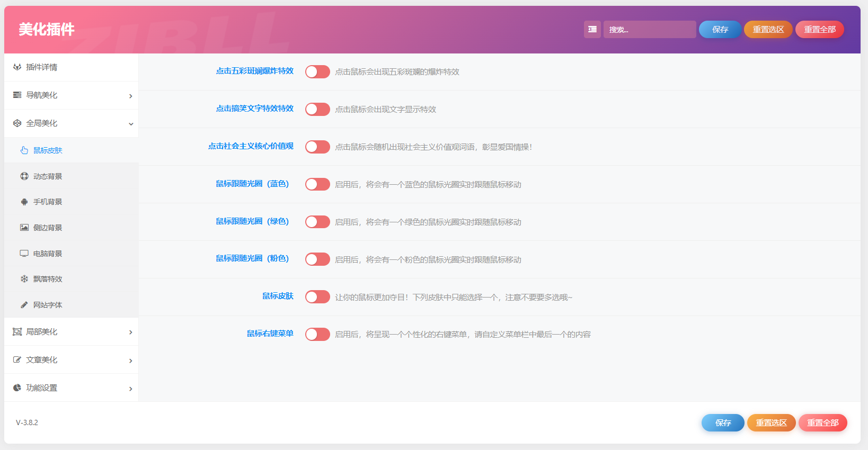Screen dimensions: 868x450
Task: Turn on the 鼠标右键菜单 switch
Action: [317, 335]
